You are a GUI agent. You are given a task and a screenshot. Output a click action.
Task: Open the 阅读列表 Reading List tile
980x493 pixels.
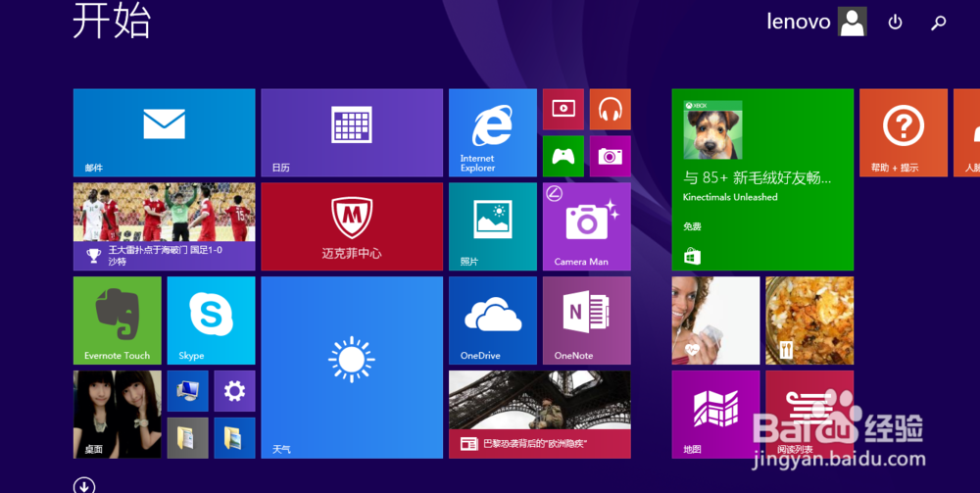809,415
